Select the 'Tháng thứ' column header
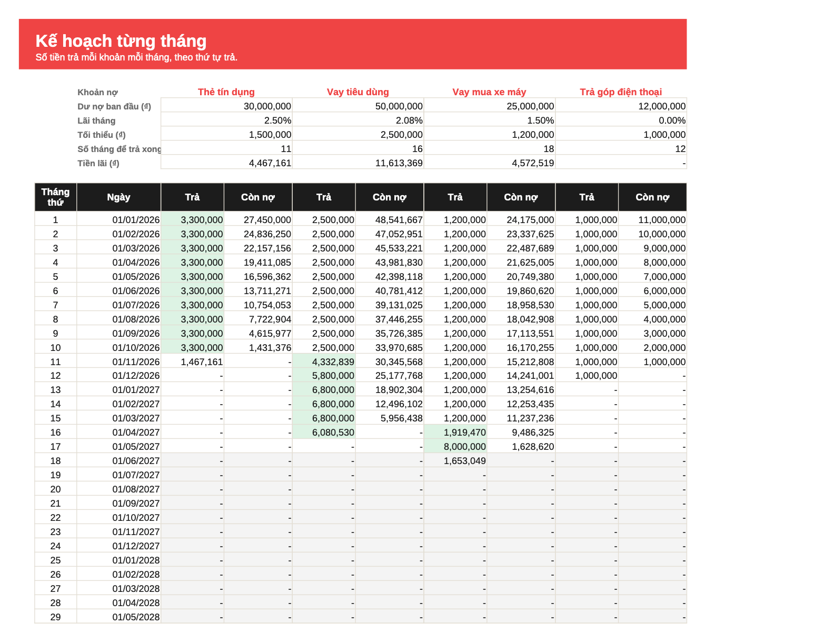834x644 pixels. click(x=56, y=197)
